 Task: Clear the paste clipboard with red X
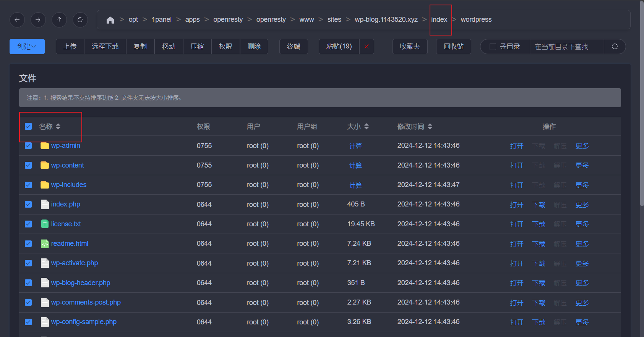pyautogui.click(x=367, y=47)
